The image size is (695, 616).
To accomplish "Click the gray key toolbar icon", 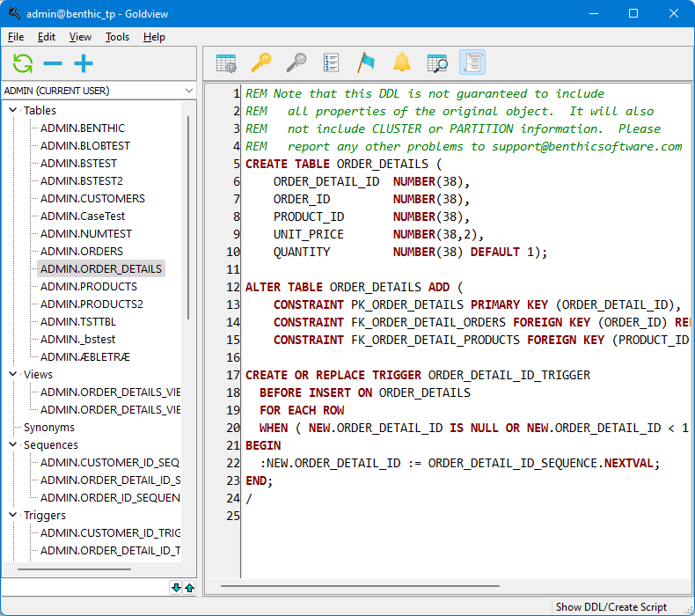I will 296,62.
